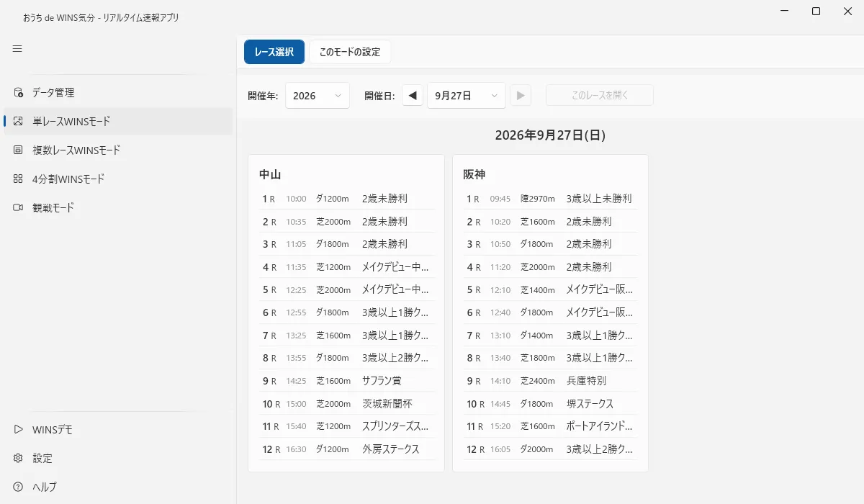Select 阪神 5R 12:10 race row
Screen dimensions: 864x504
[550, 290]
